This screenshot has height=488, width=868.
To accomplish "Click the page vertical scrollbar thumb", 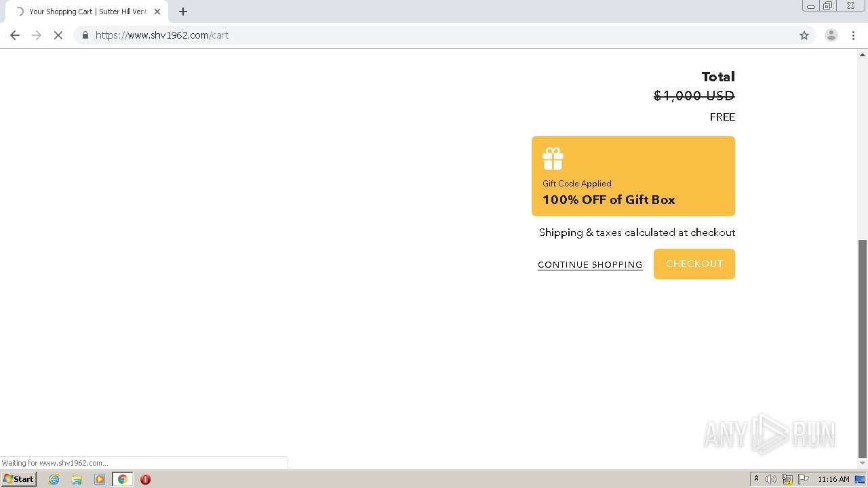I will (x=863, y=349).
